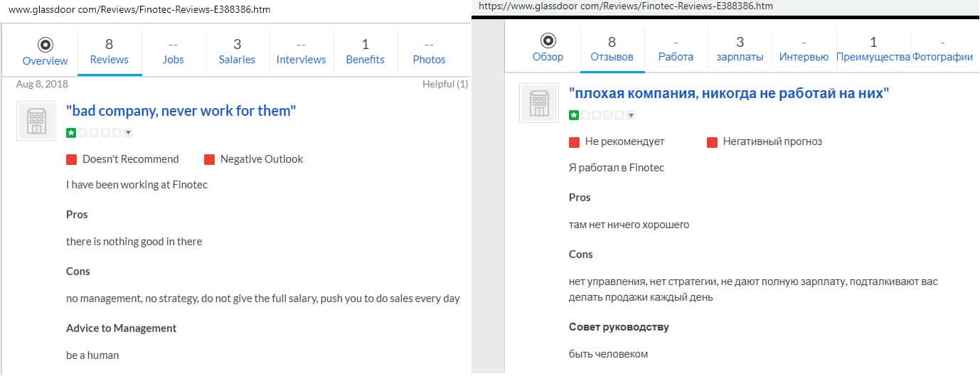Click the "быть человеком" text
The height and width of the screenshot is (376, 980).
click(x=608, y=354)
